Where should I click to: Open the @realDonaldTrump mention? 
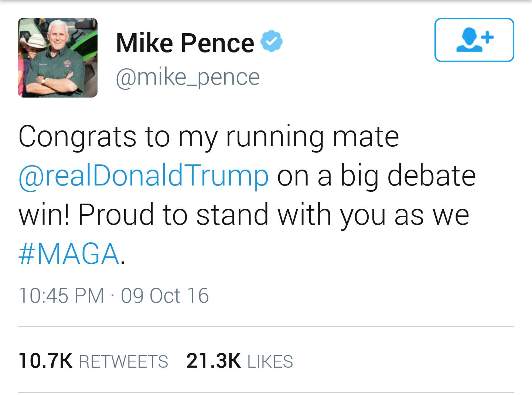(x=143, y=176)
